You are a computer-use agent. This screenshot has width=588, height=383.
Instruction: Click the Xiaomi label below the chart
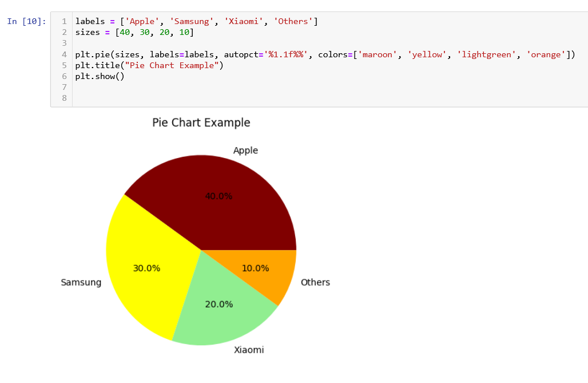pyautogui.click(x=249, y=350)
